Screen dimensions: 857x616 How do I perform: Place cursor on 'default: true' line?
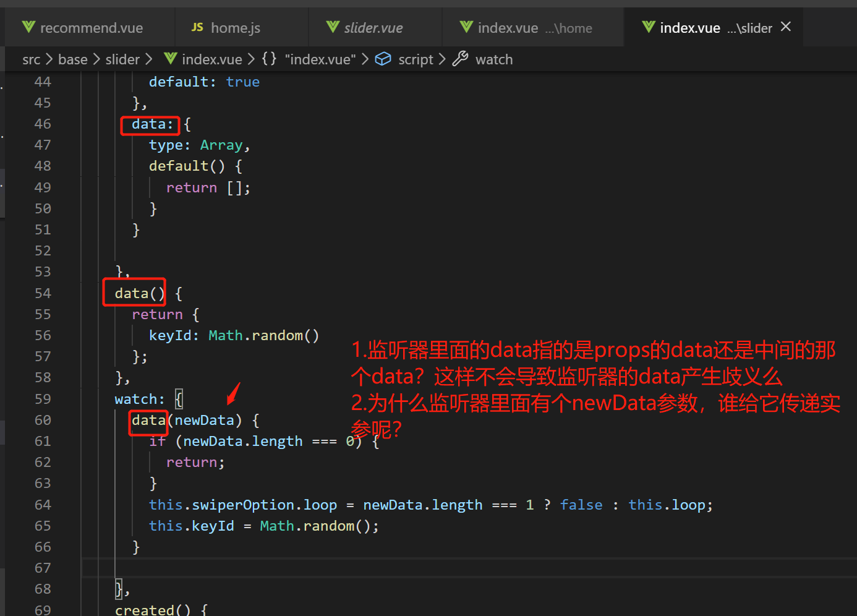tap(204, 82)
